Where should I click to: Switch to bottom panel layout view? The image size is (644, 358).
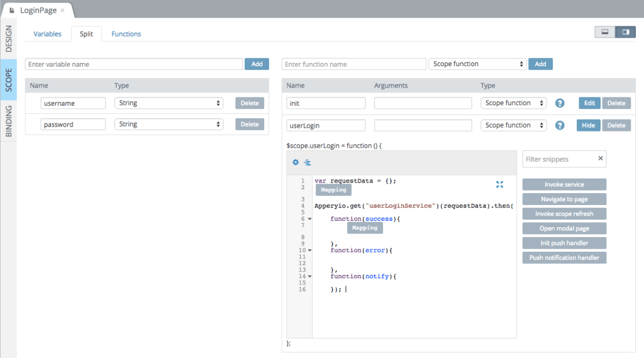tap(604, 32)
